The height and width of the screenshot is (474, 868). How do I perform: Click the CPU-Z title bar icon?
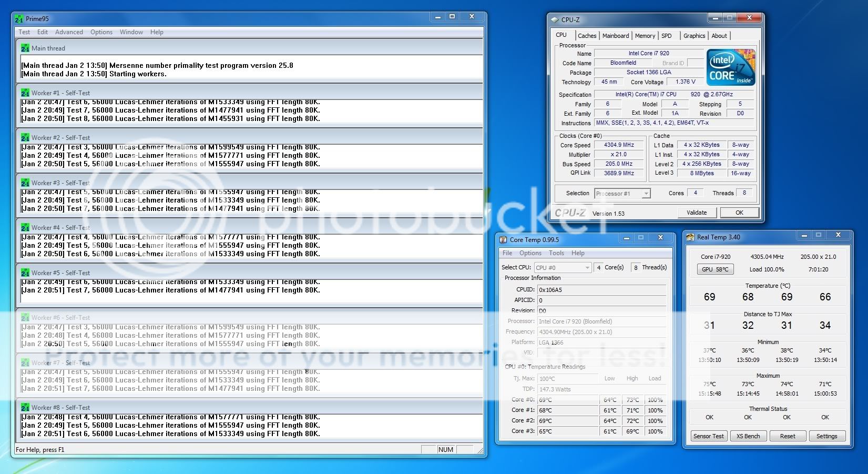pos(555,20)
